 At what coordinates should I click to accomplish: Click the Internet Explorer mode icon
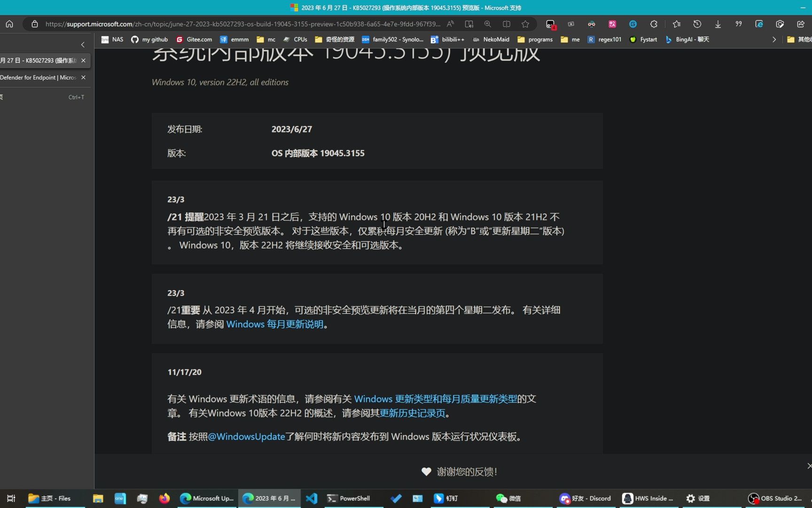tap(759, 24)
